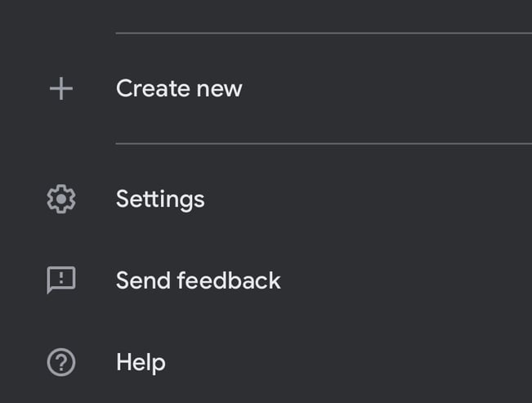This screenshot has width=532, height=403.
Task: Click the question mark Help icon
Action: point(61,362)
